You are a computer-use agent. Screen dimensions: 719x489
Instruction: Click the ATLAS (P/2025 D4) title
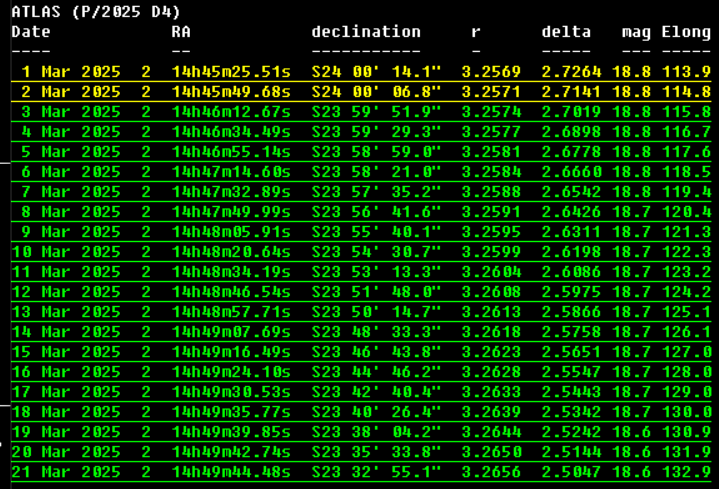96,12
